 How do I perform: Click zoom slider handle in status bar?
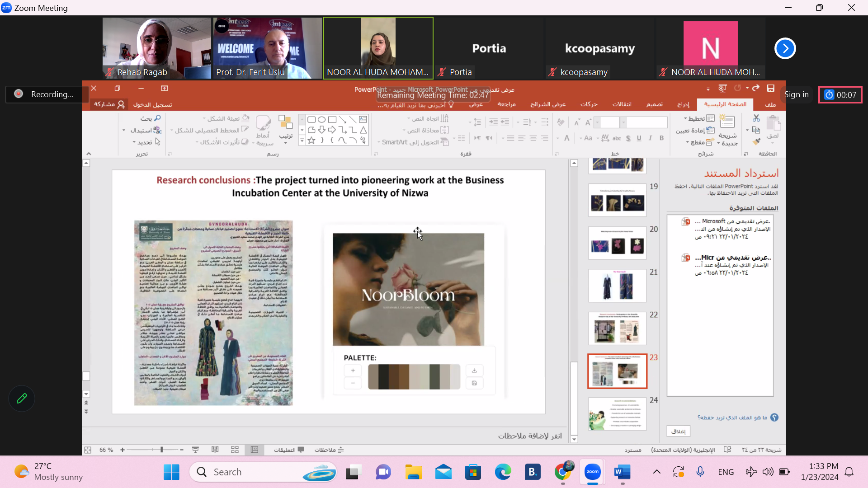tap(161, 450)
